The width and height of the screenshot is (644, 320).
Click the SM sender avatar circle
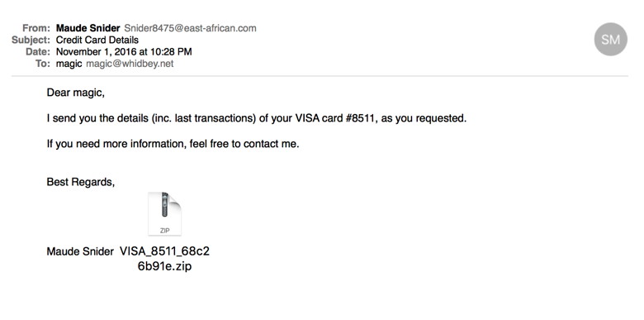pyautogui.click(x=610, y=39)
